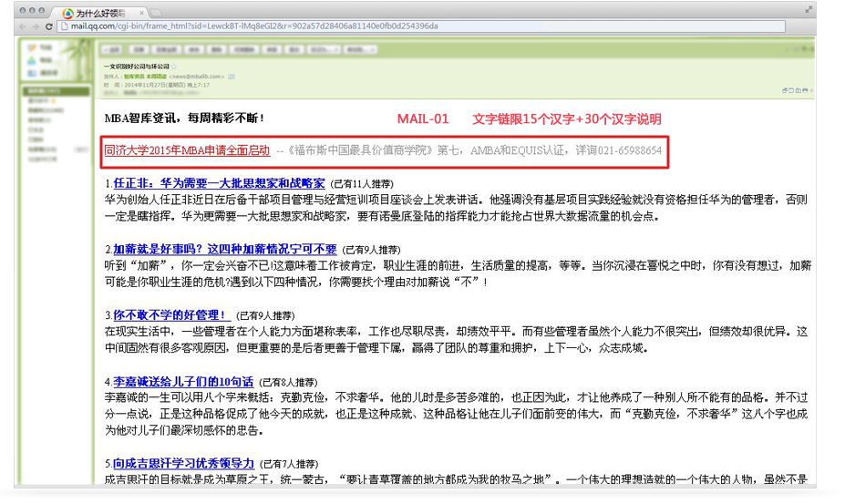Click the text （已有8人推荐）

288,382
